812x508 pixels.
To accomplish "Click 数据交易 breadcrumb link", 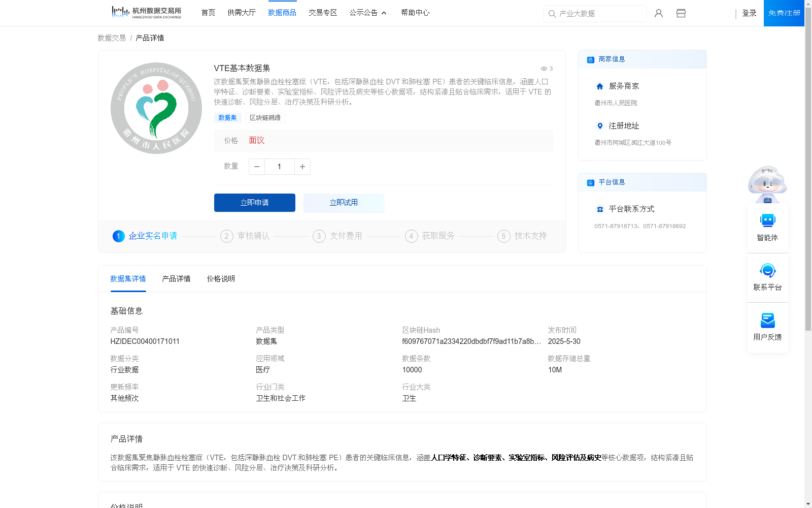I will tap(112, 38).
